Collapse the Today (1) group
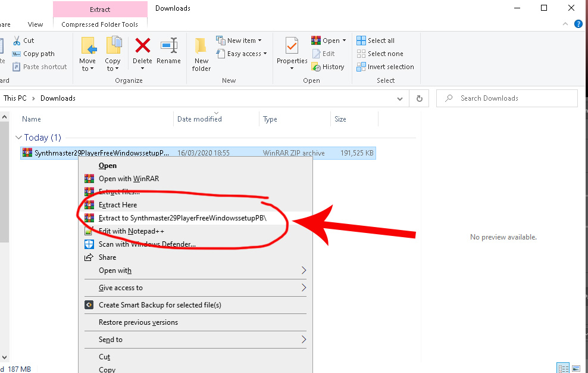 [18, 138]
